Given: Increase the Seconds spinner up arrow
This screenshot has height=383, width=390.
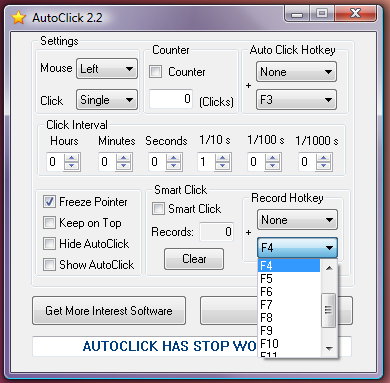Looking at the screenshot, I should tap(173, 158).
